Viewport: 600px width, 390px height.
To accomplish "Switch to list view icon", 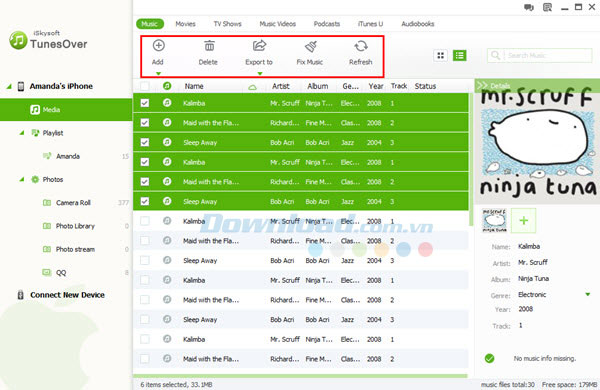I will click(x=459, y=55).
